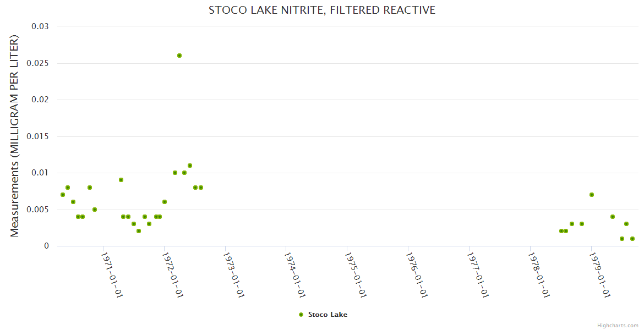Open the Highcharts.com credits link

point(618,325)
